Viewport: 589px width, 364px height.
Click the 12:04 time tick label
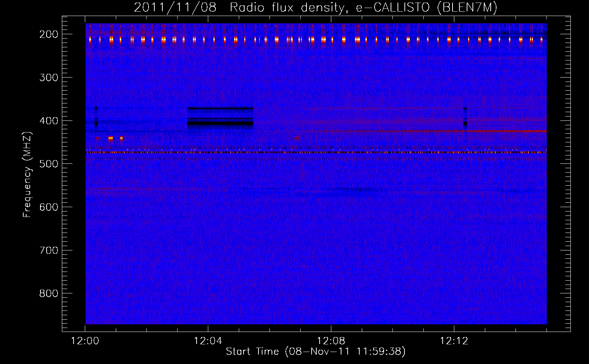(208, 341)
